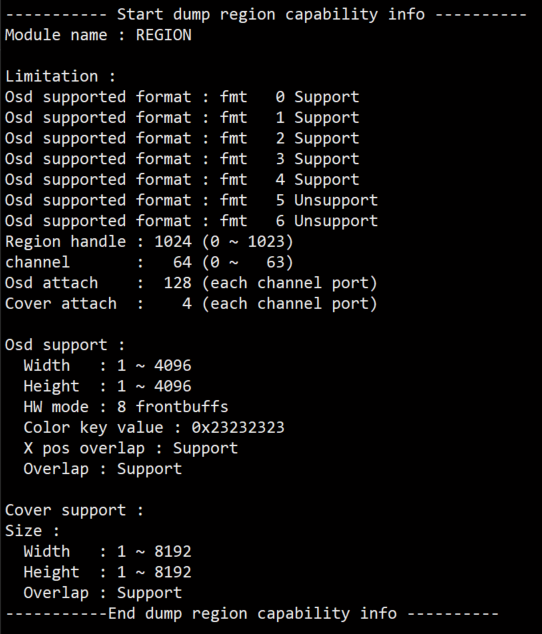Click the 'HW mode : 8 frontbuffs' line

tap(126, 407)
